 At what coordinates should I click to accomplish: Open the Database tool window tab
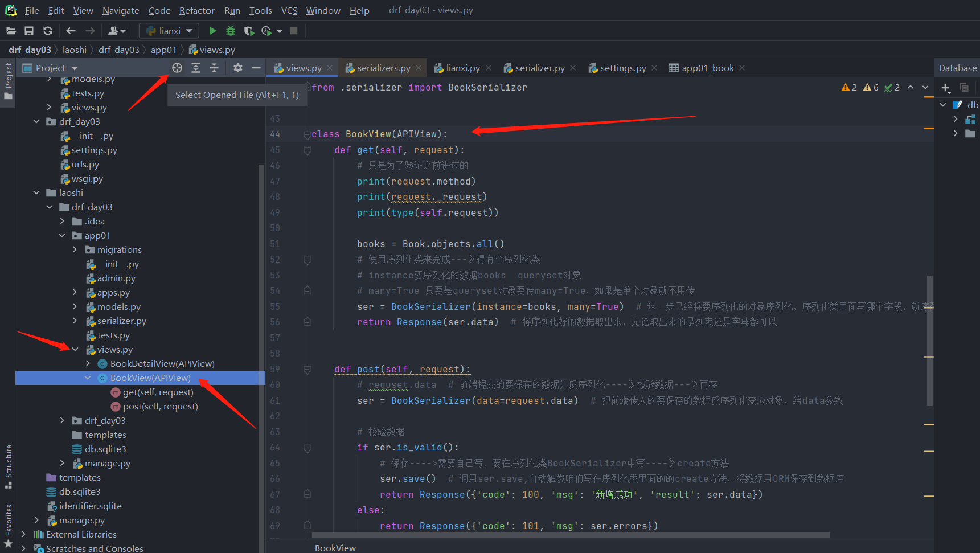[957, 68]
